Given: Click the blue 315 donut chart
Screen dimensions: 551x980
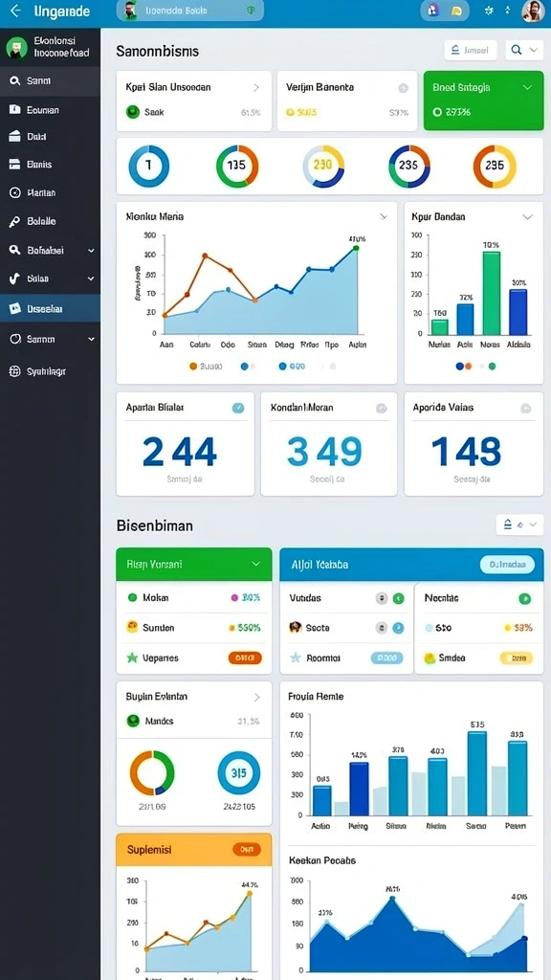Looking at the screenshot, I should [x=238, y=773].
